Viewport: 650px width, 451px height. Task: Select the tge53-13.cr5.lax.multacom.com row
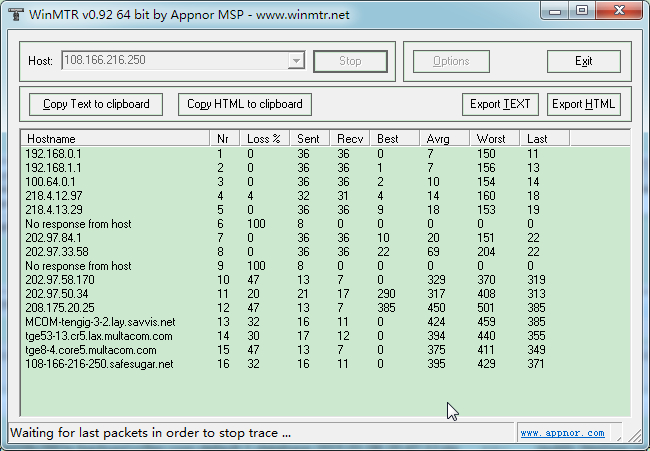click(x=325, y=336)
